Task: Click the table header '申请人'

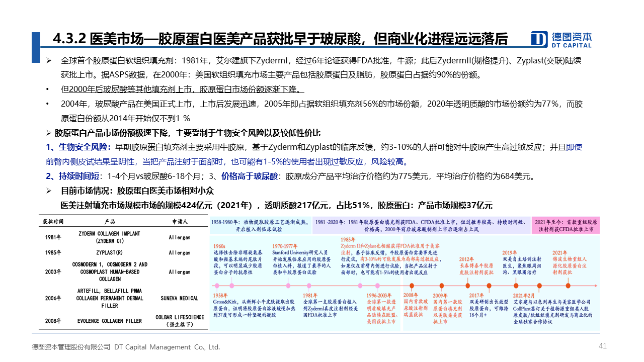Action: 179,221
